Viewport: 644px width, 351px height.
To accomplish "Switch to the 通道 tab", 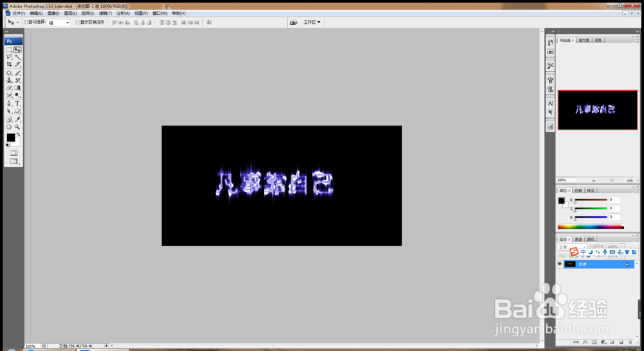I will tap(578, 240).
